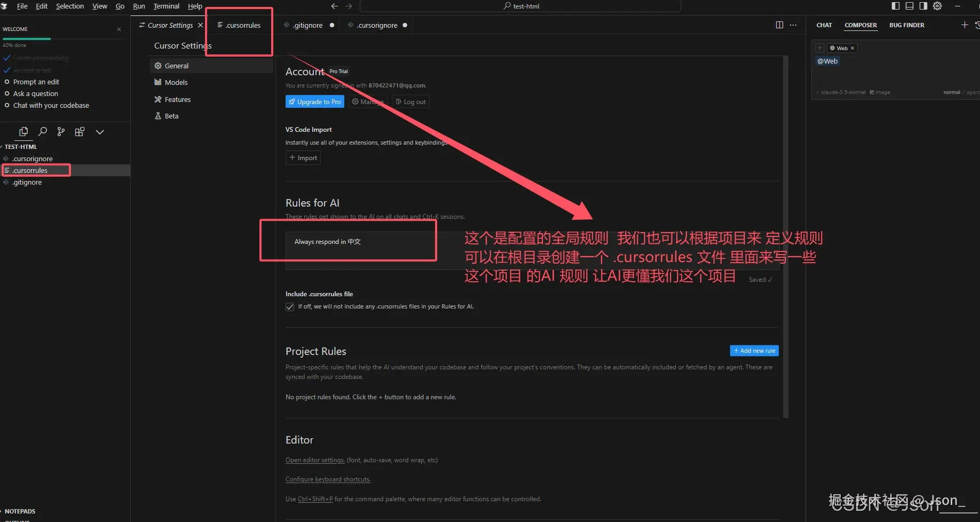Open editor More Actions ellipsis

[793, 25]
